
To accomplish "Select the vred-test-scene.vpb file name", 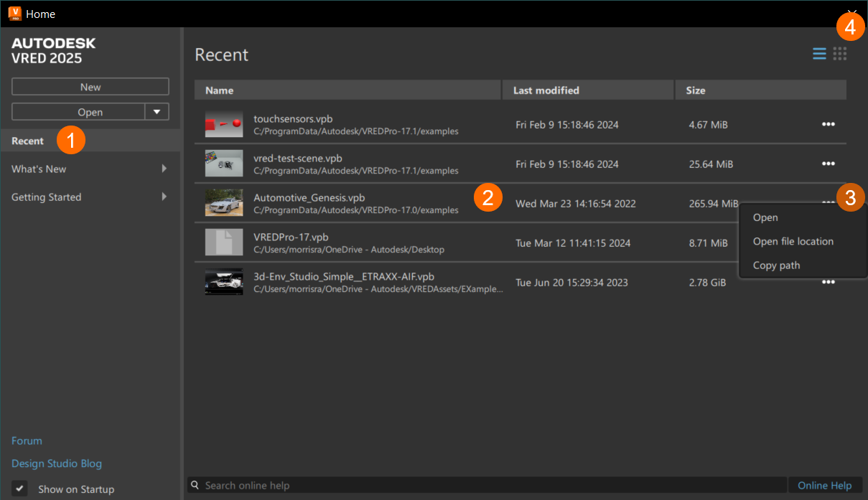I will click(298, 158).
